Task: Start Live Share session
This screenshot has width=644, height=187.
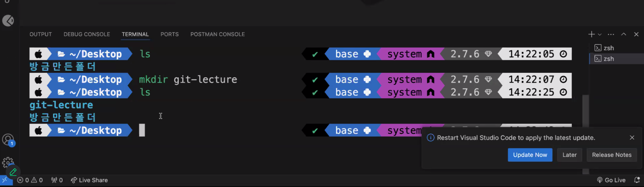Action: pos(89,180)
